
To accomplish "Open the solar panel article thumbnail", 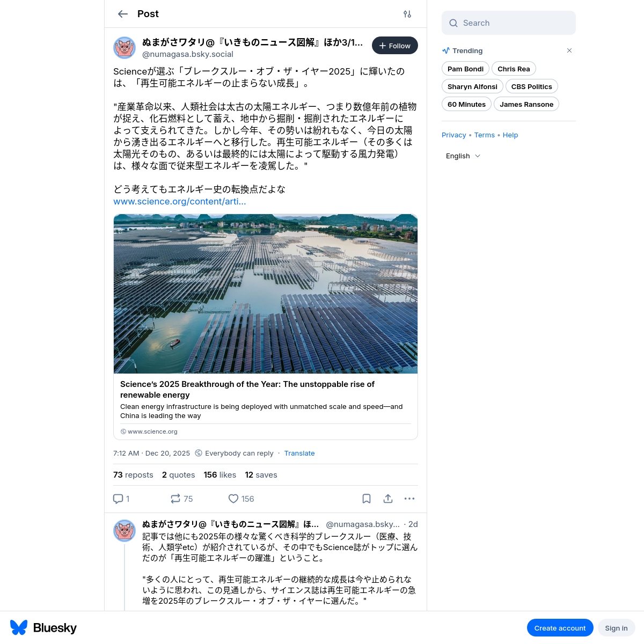I will point(266,294).
